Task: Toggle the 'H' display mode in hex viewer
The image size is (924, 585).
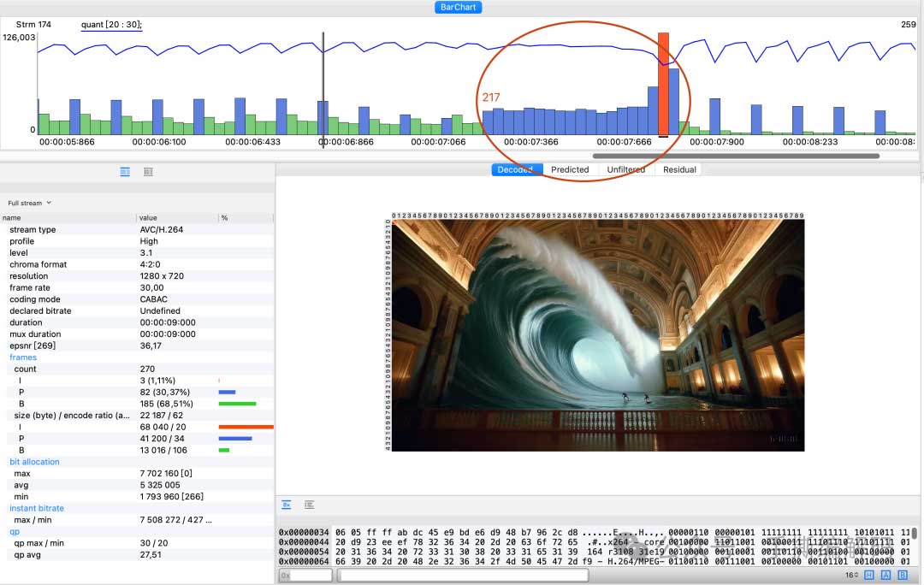Action: (x=869, y=576)
